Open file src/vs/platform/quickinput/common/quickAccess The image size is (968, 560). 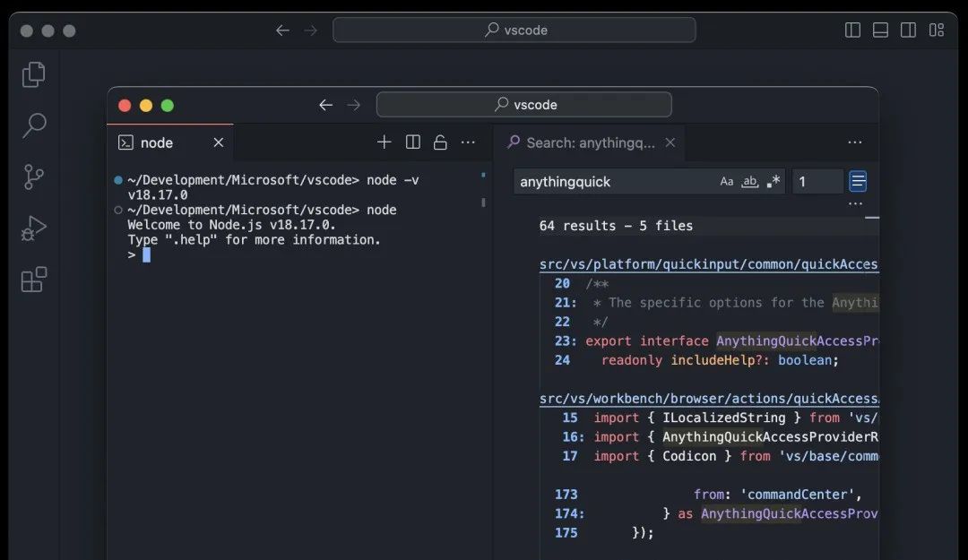click(x=708, y=264)
